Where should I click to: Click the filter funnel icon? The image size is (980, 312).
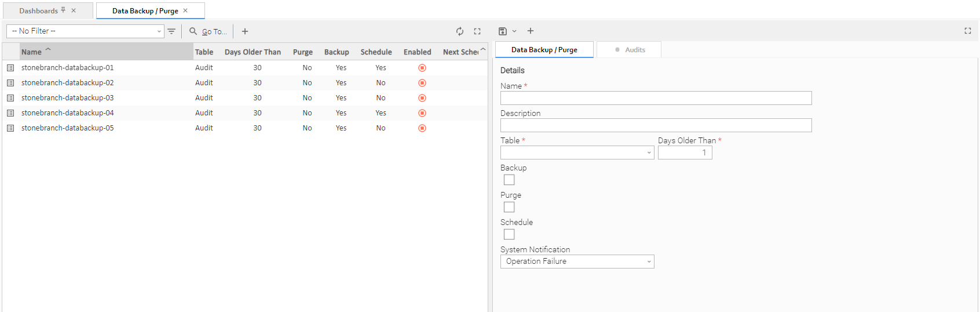(x=171, y=31)
